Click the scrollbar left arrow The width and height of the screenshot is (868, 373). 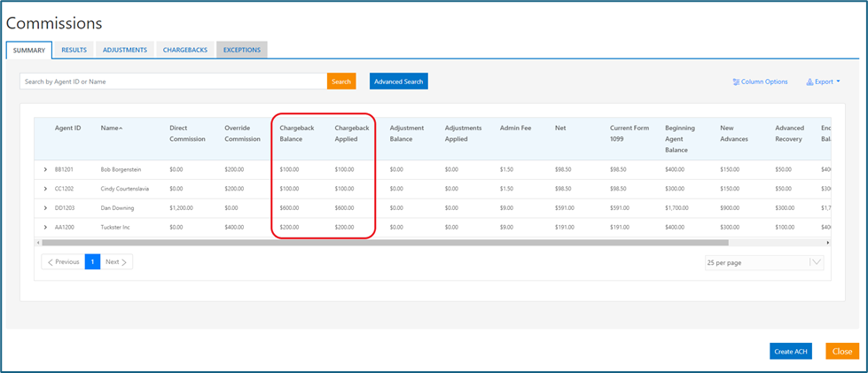click(37, 243)
